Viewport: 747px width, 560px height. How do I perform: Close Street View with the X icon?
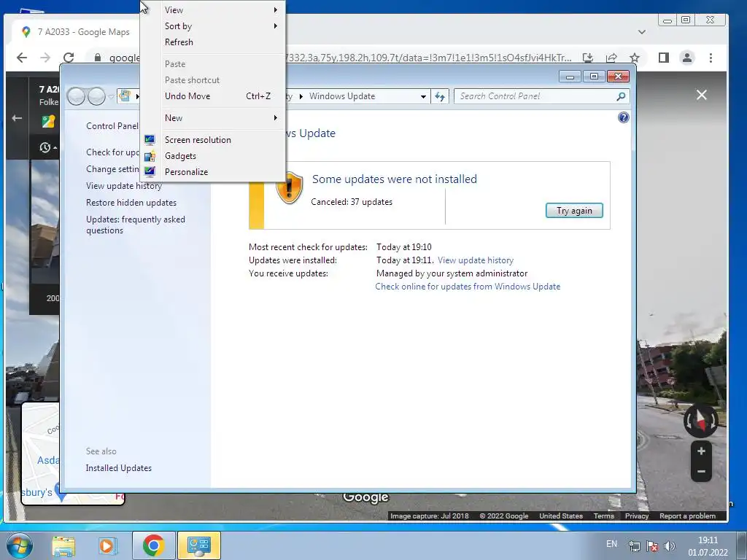(x=701, y=95)
